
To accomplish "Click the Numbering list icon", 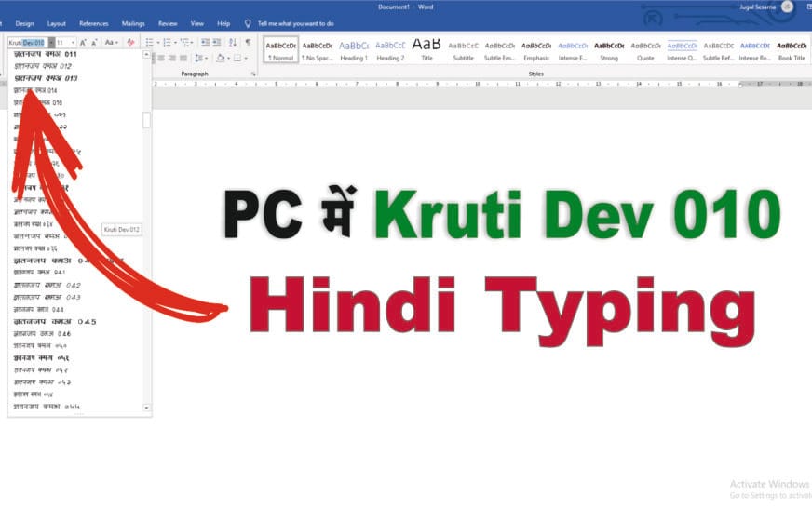I will pyautogui.click(x=167, y=43).
